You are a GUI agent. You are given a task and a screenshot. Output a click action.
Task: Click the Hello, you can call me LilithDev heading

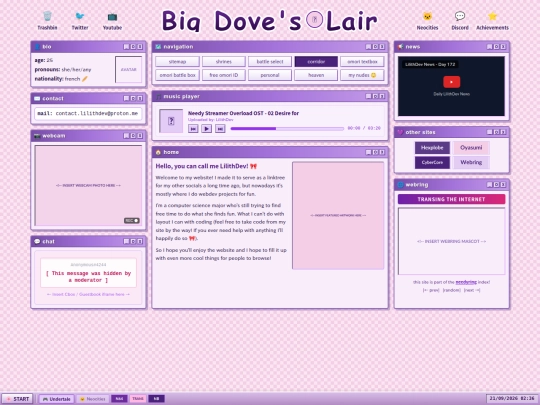point(206,166)
